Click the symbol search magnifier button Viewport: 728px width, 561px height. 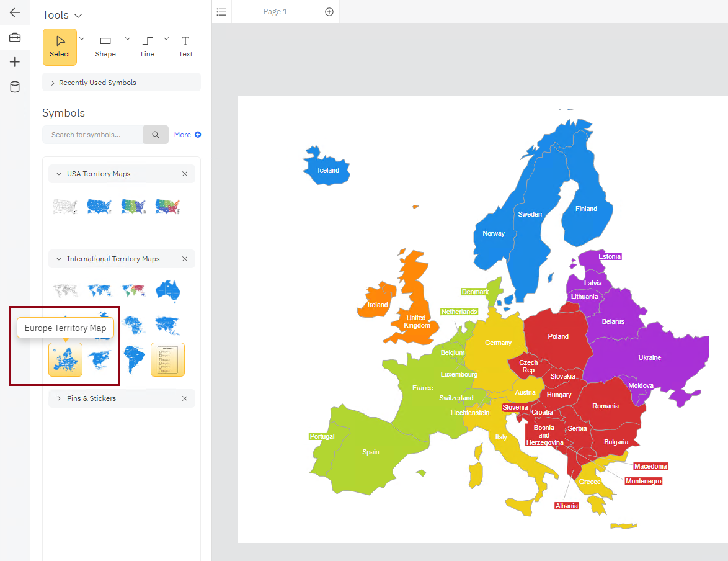(x=155, y=134)
